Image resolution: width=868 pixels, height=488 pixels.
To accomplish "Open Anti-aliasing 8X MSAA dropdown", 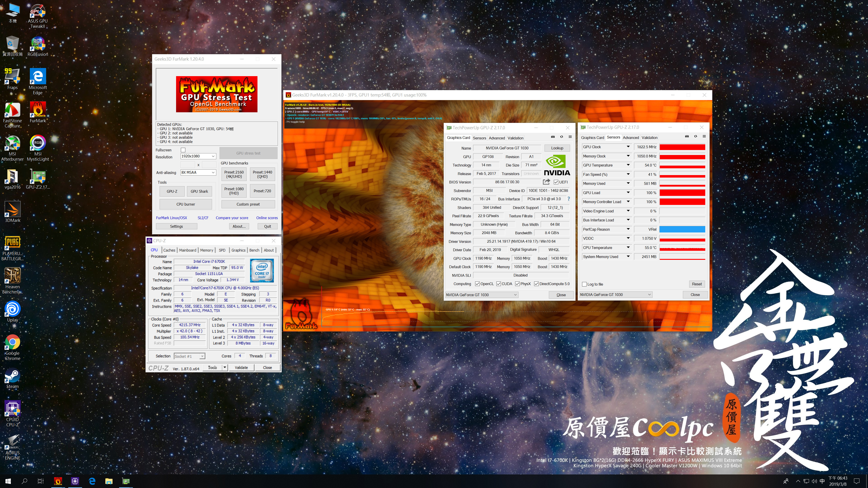I will pos(198,172).
